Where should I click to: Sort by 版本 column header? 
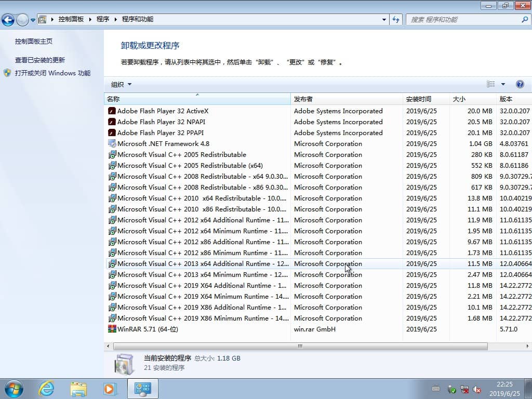pos(514,99)
